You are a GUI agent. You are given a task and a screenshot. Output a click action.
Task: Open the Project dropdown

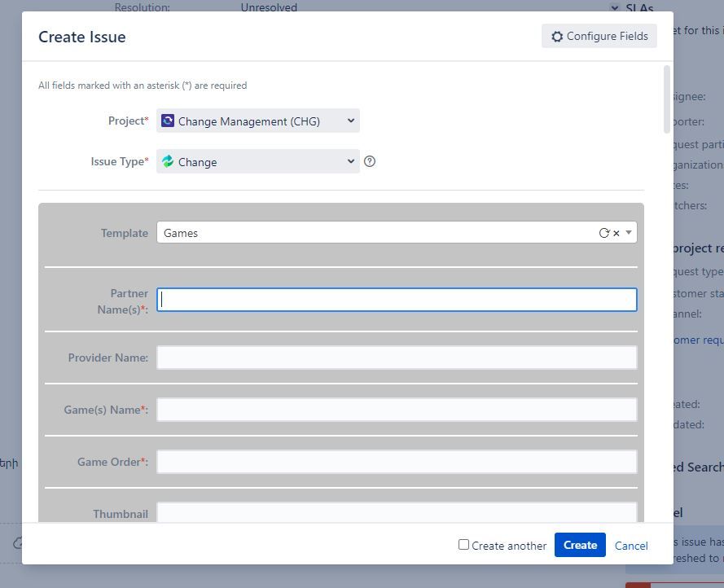point(257,121)
